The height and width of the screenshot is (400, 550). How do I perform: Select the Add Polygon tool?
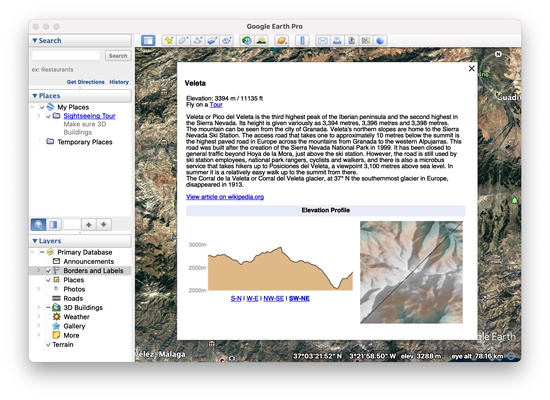click(x=183, y=41)
